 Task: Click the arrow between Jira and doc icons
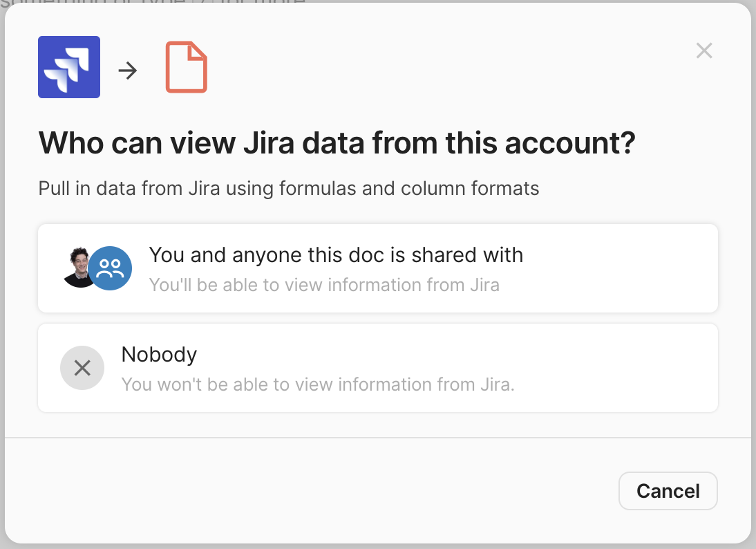point(128,70)
